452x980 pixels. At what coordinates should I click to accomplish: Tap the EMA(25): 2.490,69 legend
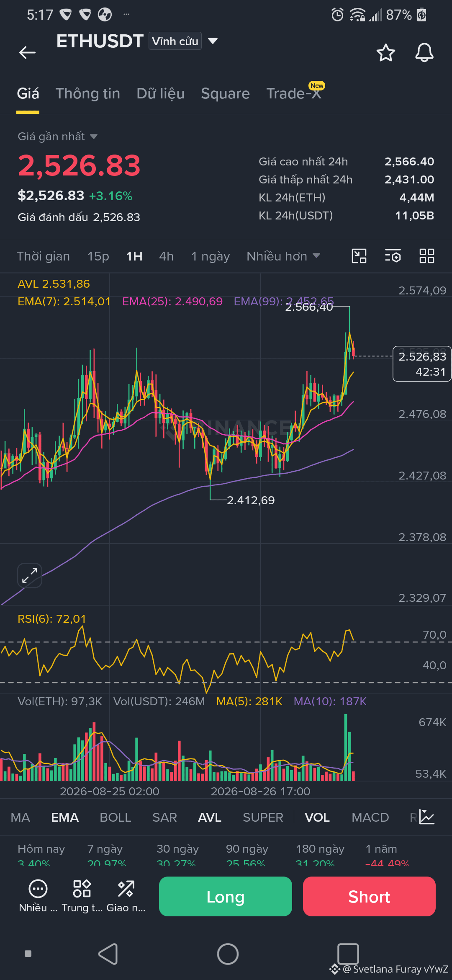[172, 302]
